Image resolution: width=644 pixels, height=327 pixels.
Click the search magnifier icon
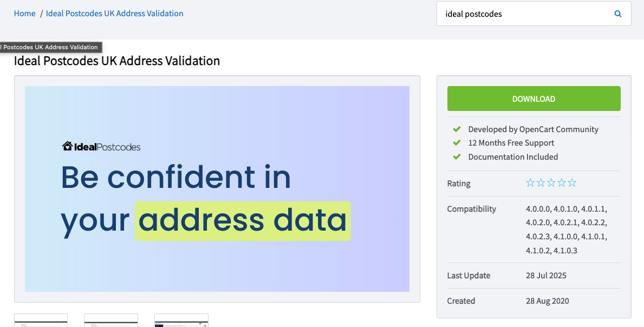coord(617,14)
